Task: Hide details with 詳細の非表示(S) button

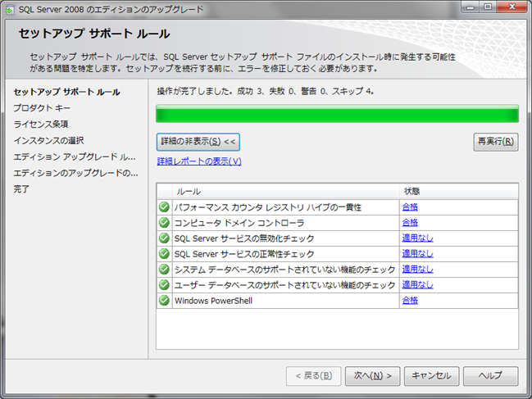Action: coord(198,142)
